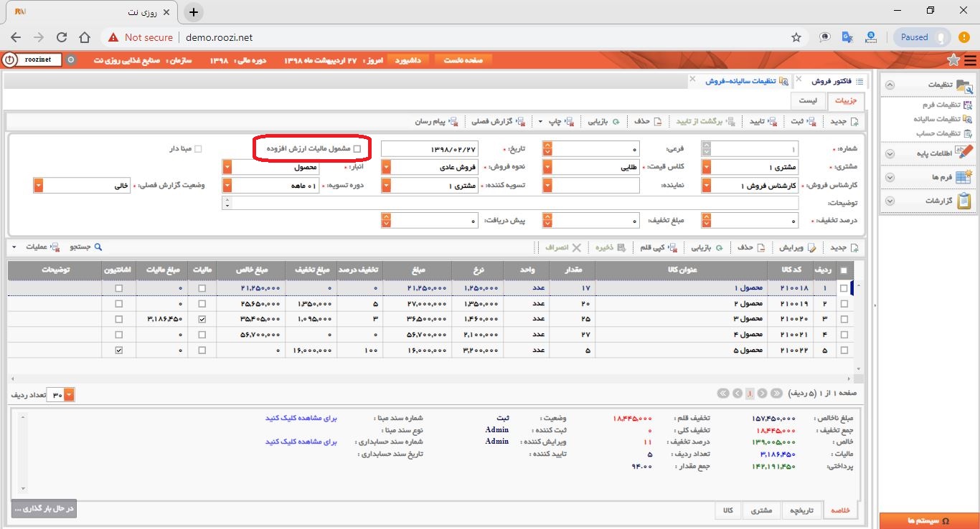Click the 'تایید' (Confirm) toolbar button
Image resolution: width=980 pixels, height=529 pixels.
pyautogui.click(x=763, y=122)
